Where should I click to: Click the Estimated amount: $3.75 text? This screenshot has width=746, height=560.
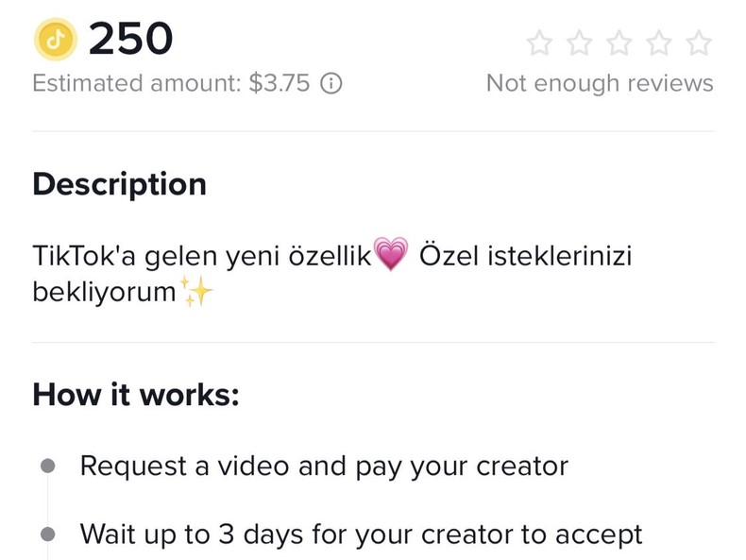[x=171, y=84]
